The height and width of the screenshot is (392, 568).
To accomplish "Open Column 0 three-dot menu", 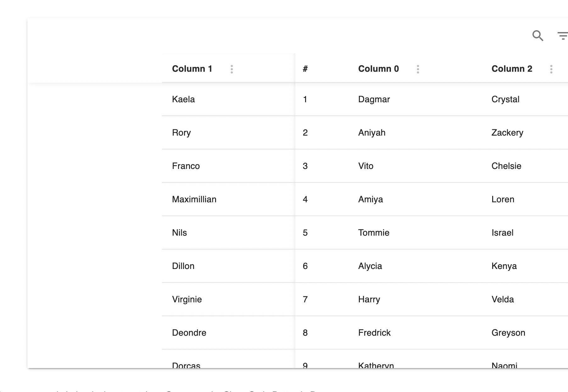I will 418,69.
